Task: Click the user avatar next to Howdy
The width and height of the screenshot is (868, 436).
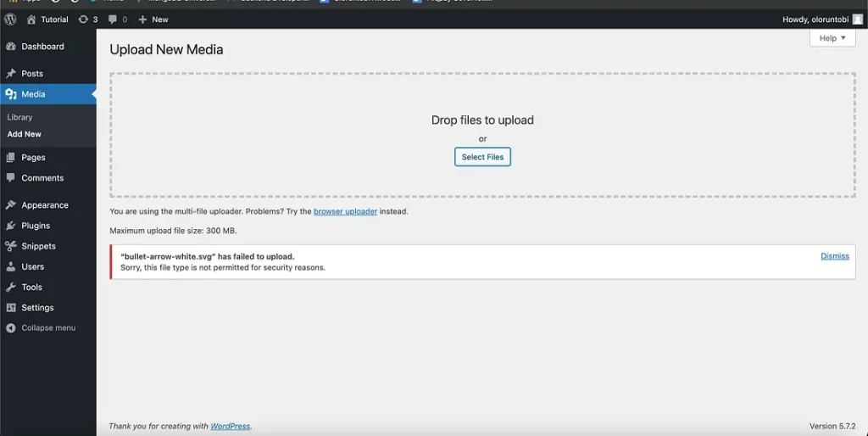Action: click(857, 19)
